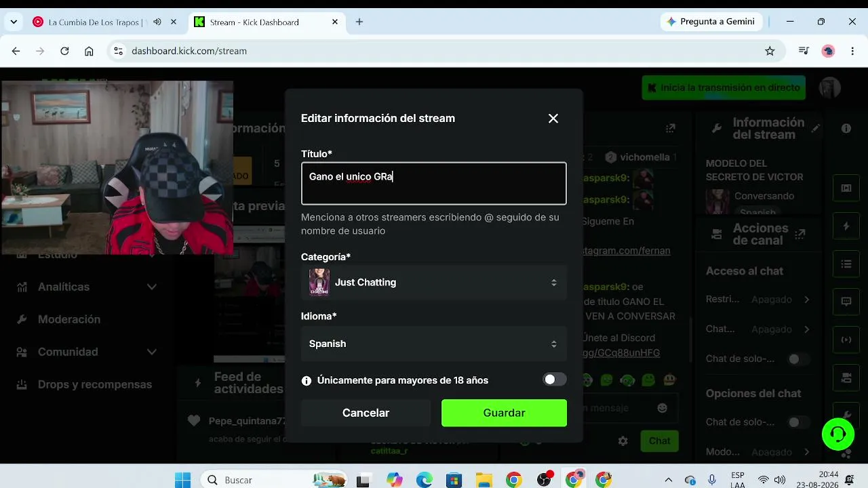868x488 pixels.
Task: Open the Discord invite link in chat
Action: point(621,352)
